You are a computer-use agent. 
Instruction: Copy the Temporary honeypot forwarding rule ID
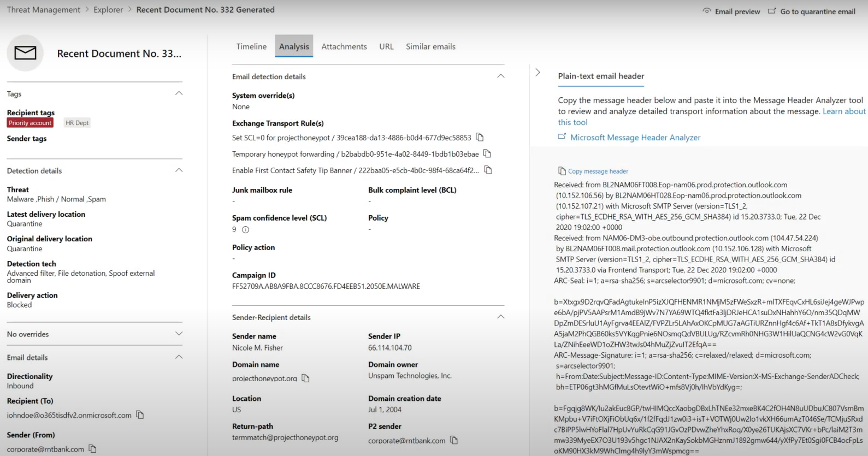click(x=487, y=153)
